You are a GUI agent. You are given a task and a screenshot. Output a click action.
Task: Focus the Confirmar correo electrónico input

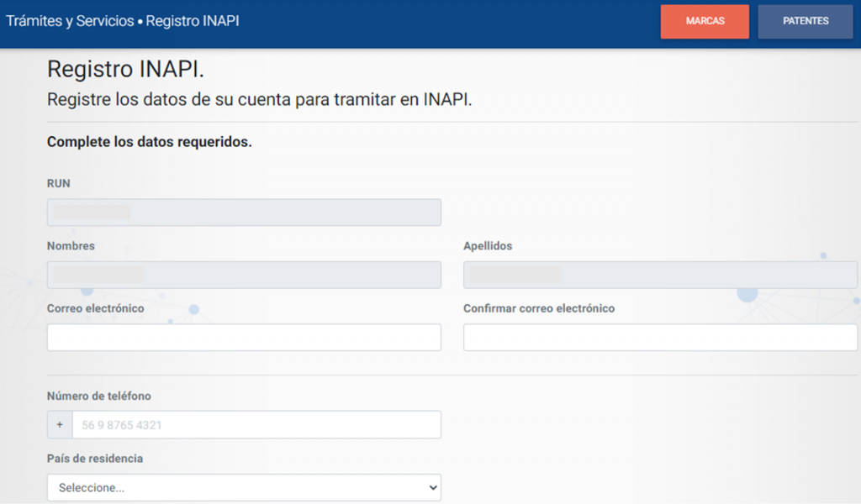pyautogui.click(x=660, y=337)
